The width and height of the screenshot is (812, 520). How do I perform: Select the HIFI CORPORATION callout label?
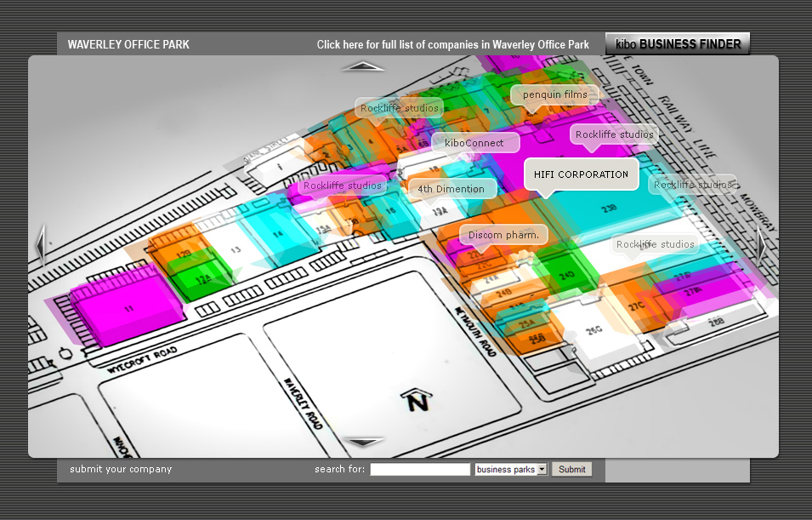tap(581, 174)
